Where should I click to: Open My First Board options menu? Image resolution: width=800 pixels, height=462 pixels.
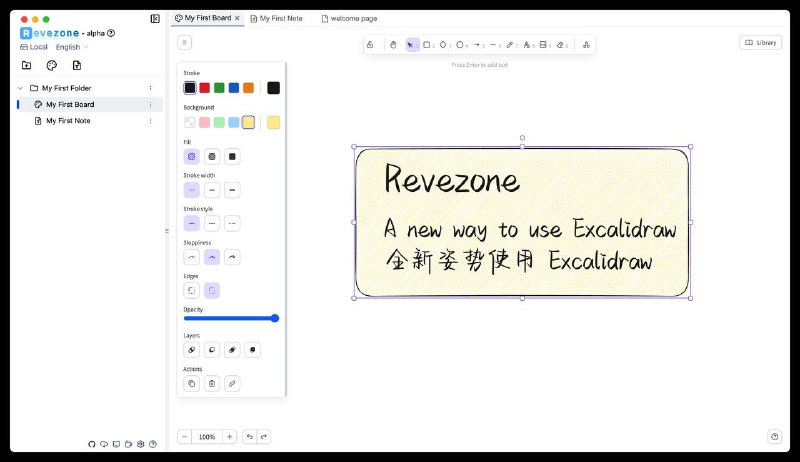(x=151, y=104)
